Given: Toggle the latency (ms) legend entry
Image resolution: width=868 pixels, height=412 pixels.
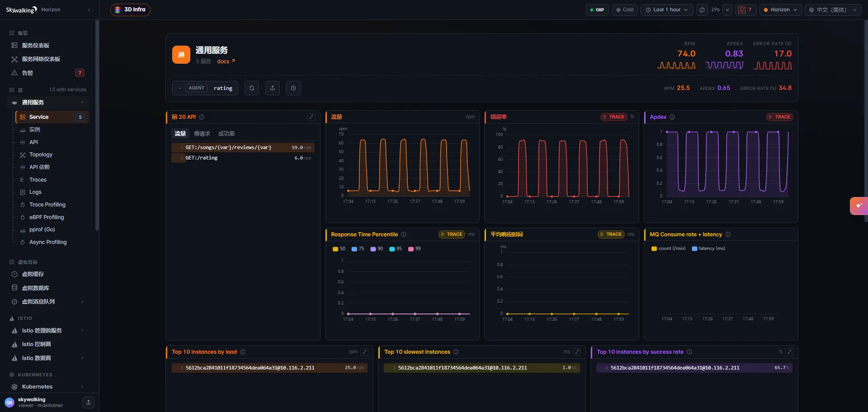Looking at the screenshot, I should tap(708, 248).
